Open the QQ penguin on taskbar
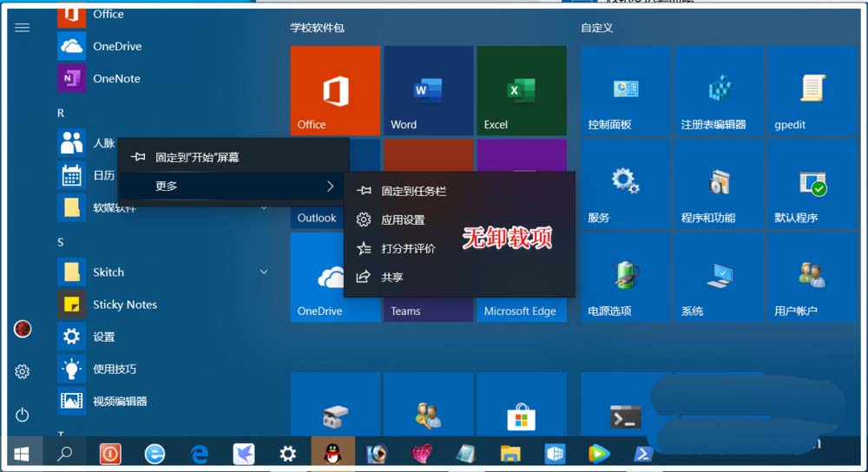The width and height of the screenshot is (868, 472). pos(332,454)
